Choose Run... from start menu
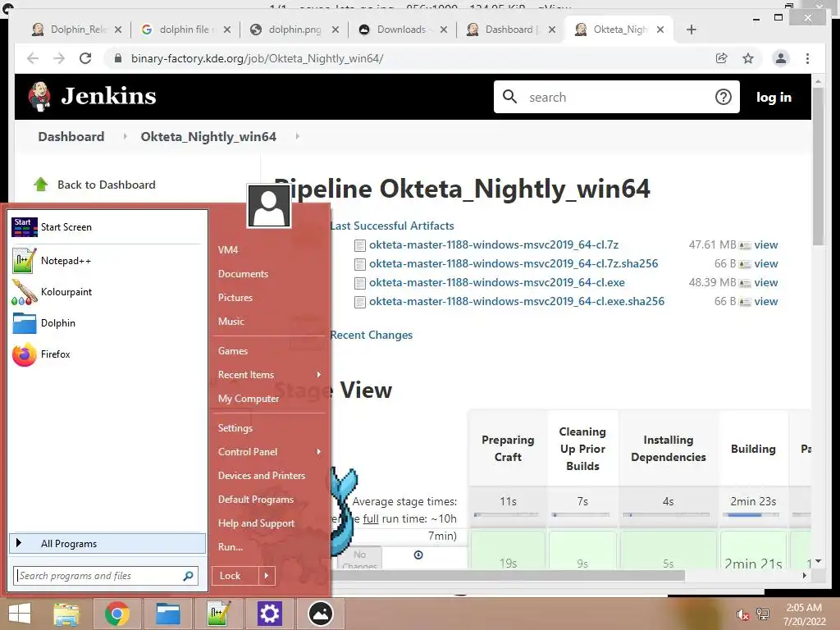Viewport: 840px width, 630px height. [231, 547]
